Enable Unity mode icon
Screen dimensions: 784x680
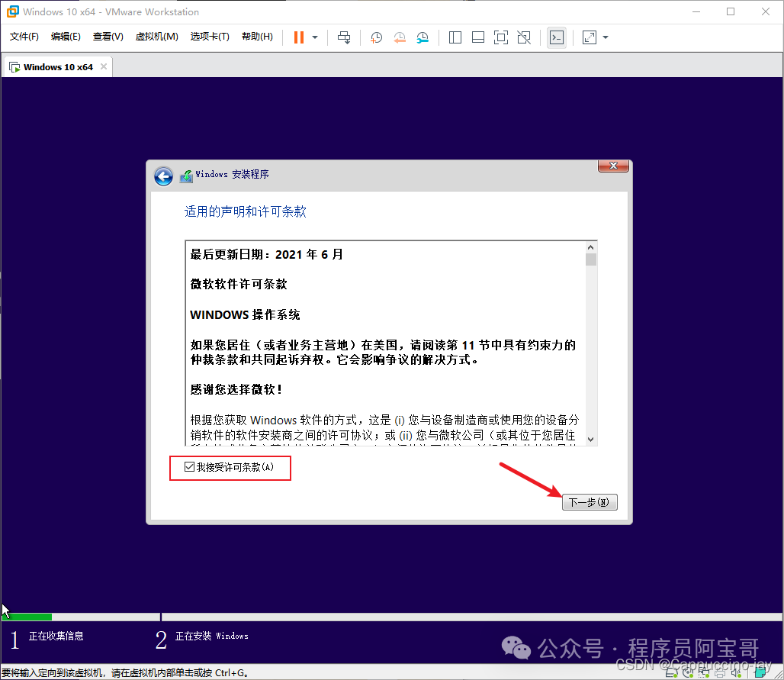click(x=524, y=37)
